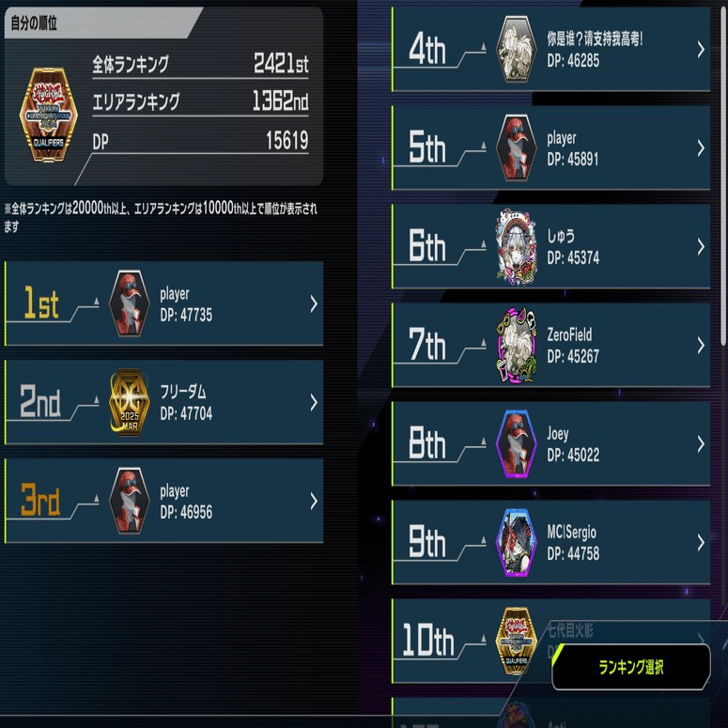Expand MC|Sergio's 9th place row chevron
This screenshot has height=728, width=728.
pos(701,542)
